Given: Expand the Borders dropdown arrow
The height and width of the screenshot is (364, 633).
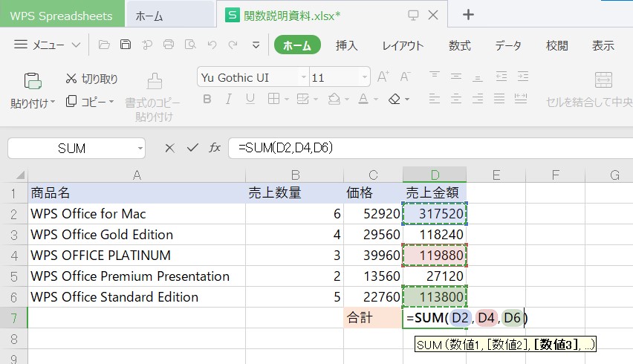Looking at the screenshot, I should [x=287, y=100].
